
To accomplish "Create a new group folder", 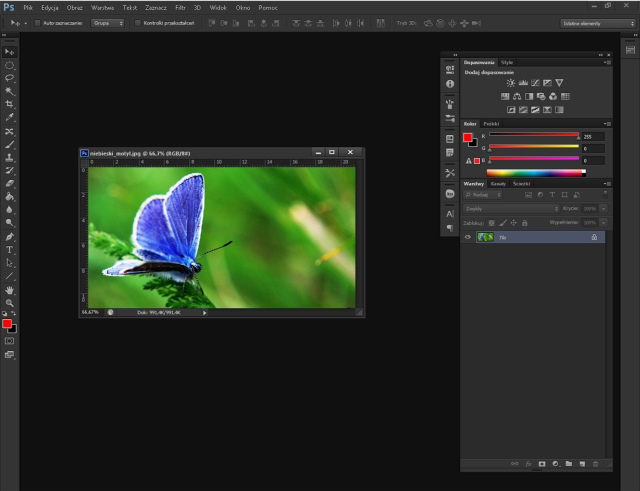I will point(569,464).
